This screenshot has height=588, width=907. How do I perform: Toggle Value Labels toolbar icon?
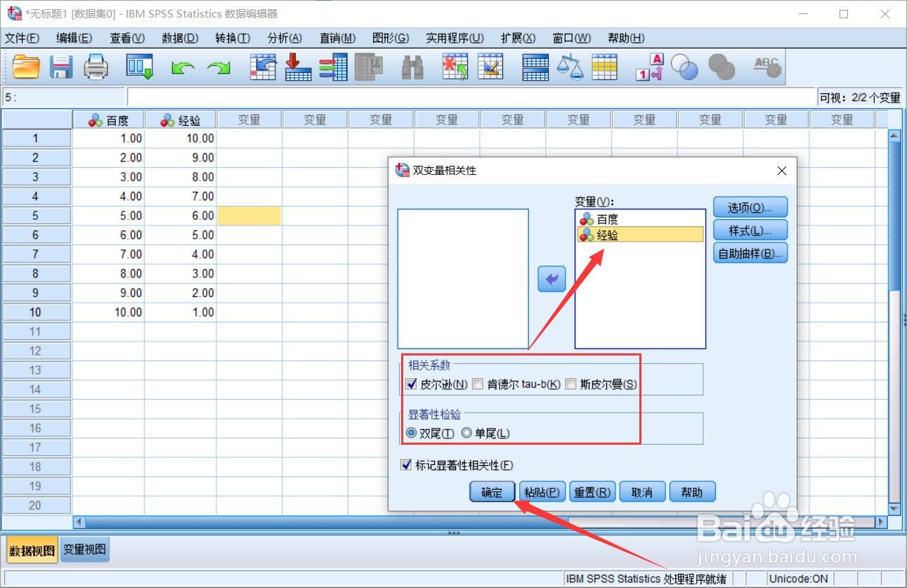[x=649, y=67]
